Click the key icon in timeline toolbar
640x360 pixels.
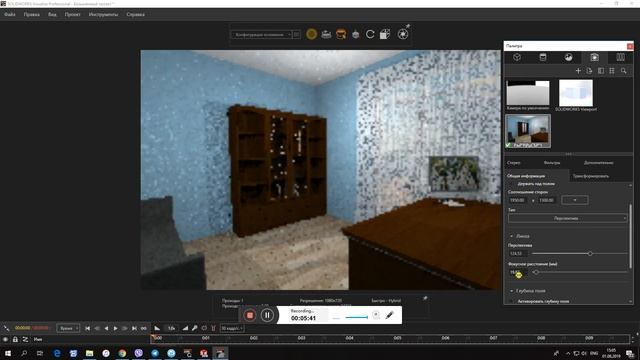(x=195, y=328)
